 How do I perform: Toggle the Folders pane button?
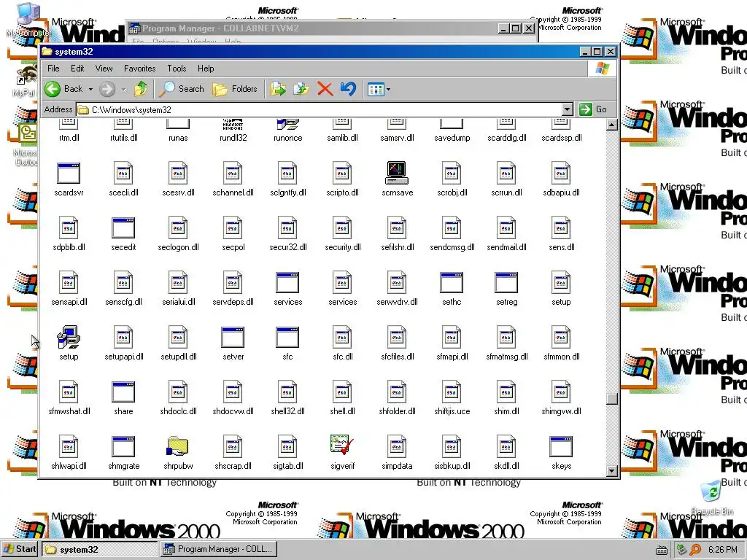[x=235, y=88]
